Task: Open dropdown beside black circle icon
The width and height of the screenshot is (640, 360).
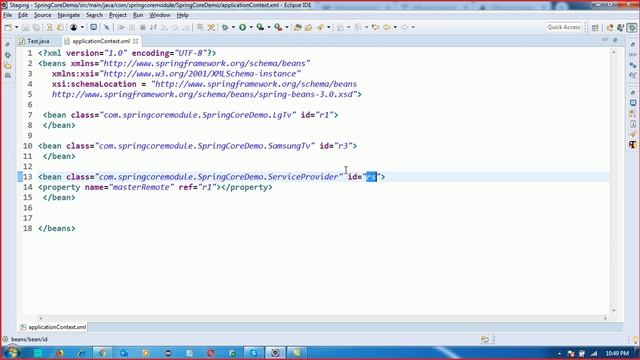Action: coord(82,27)
